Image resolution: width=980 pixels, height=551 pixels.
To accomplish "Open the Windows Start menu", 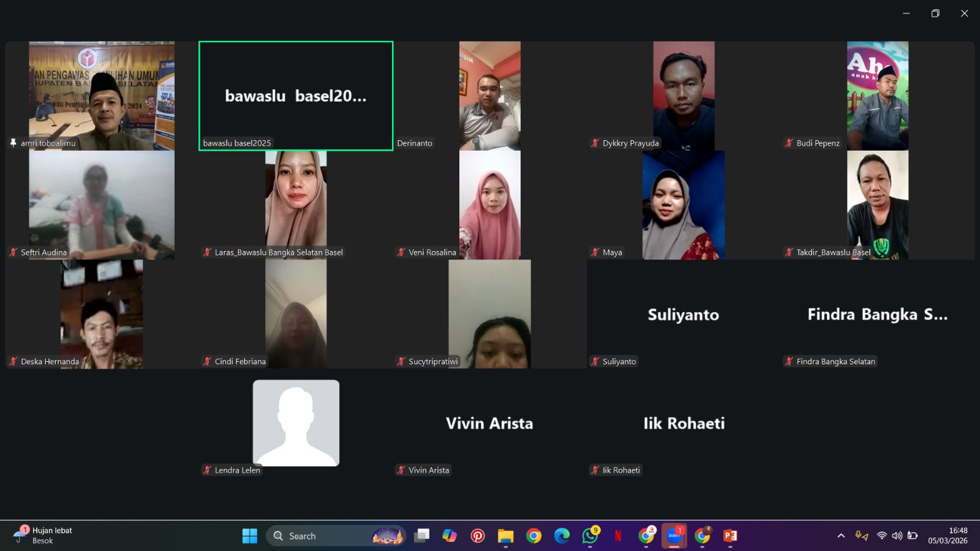I will pyautogui.click(x=250, y=536).
